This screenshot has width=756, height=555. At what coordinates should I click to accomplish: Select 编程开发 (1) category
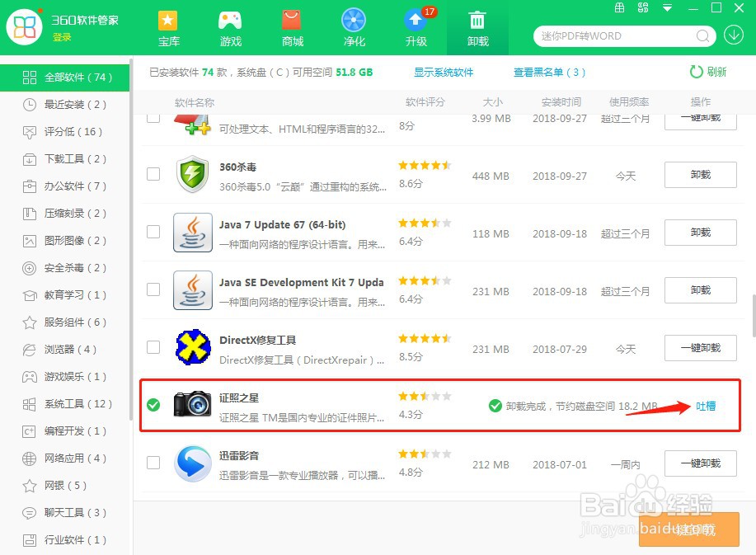(x=64, y=431)
